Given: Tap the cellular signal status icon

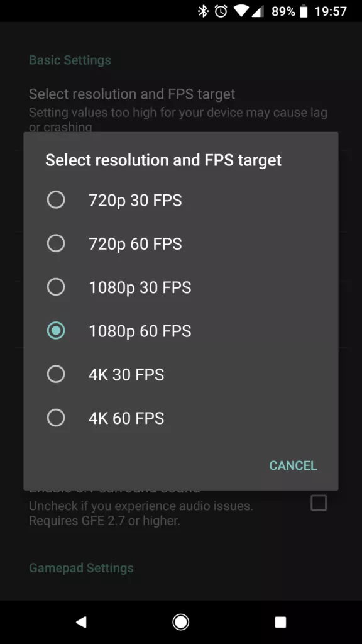Looking at the screenshot, I should pos(258,11).
